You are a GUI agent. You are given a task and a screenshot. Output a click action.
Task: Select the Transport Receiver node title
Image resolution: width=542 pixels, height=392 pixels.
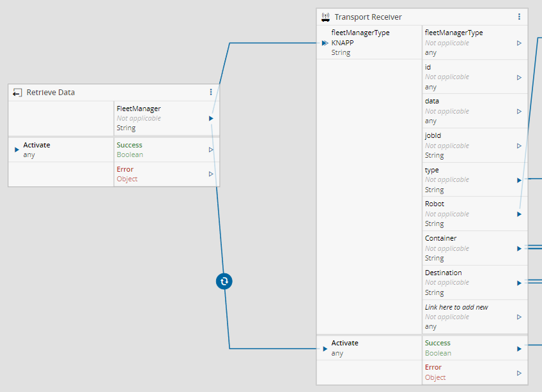(368, 17)
